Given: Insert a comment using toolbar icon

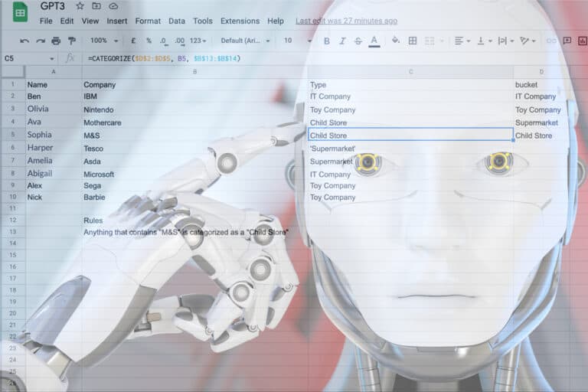Looking at the screenshot, I should point(567,41).
